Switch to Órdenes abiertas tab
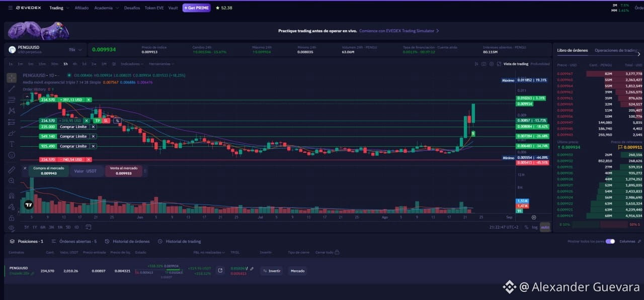 [x=74, y=241]
